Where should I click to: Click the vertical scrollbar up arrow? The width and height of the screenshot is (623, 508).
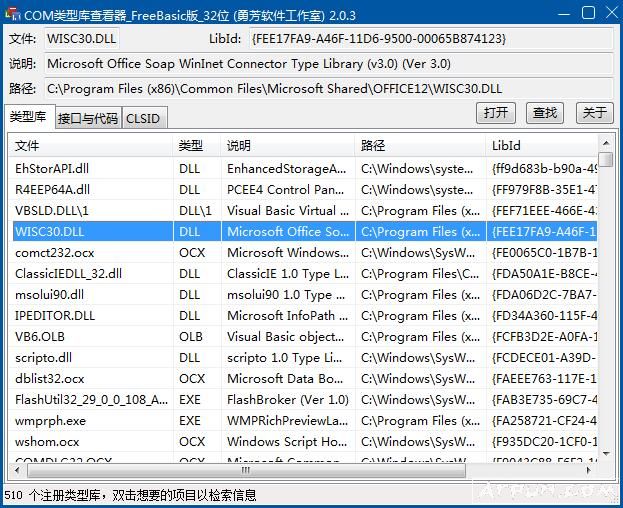click(x=606, y=143)
